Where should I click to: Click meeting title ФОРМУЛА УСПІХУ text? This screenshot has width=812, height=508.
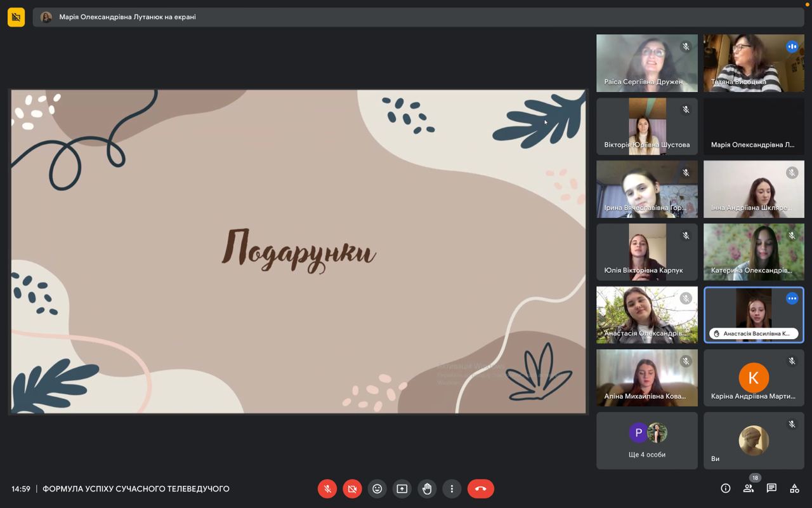pos(136,489)
